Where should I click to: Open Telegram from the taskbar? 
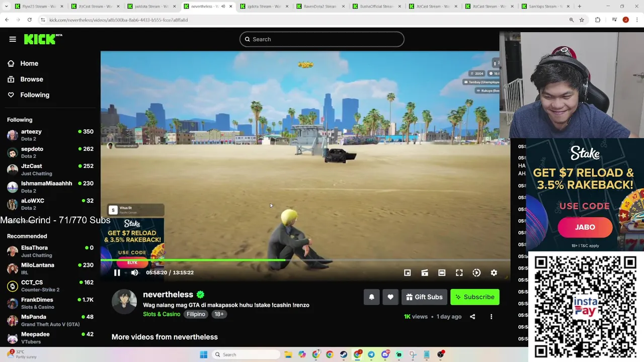pos(371,354)
